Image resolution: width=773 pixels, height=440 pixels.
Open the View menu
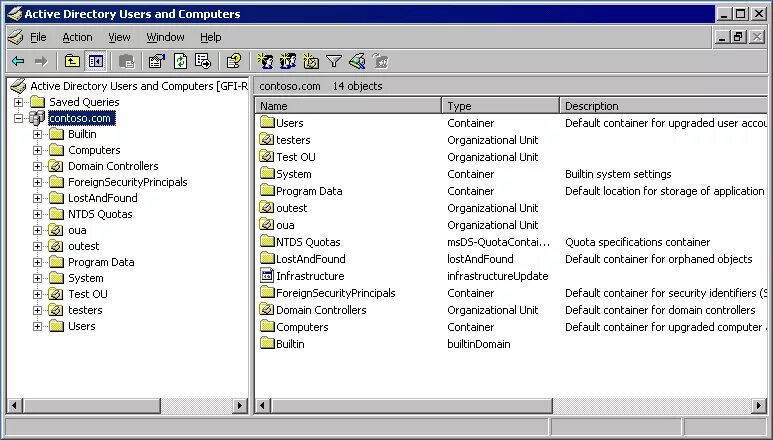[119, 37]
